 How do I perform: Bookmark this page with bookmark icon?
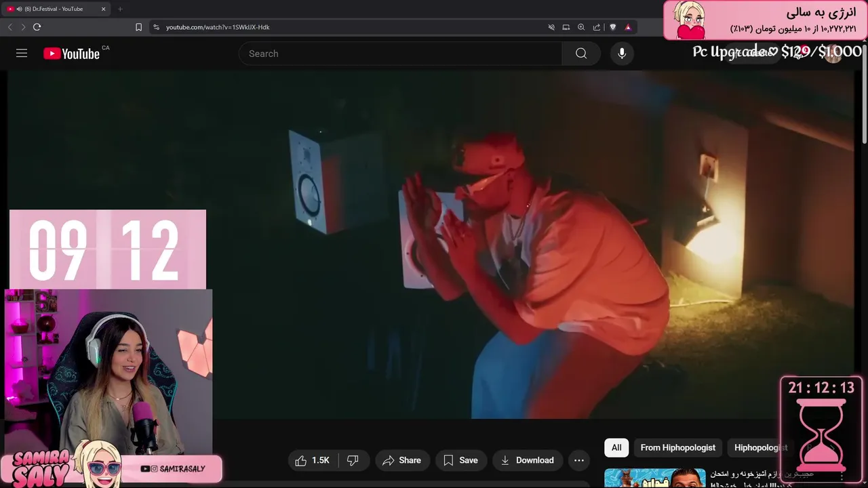tap(138, 27)
